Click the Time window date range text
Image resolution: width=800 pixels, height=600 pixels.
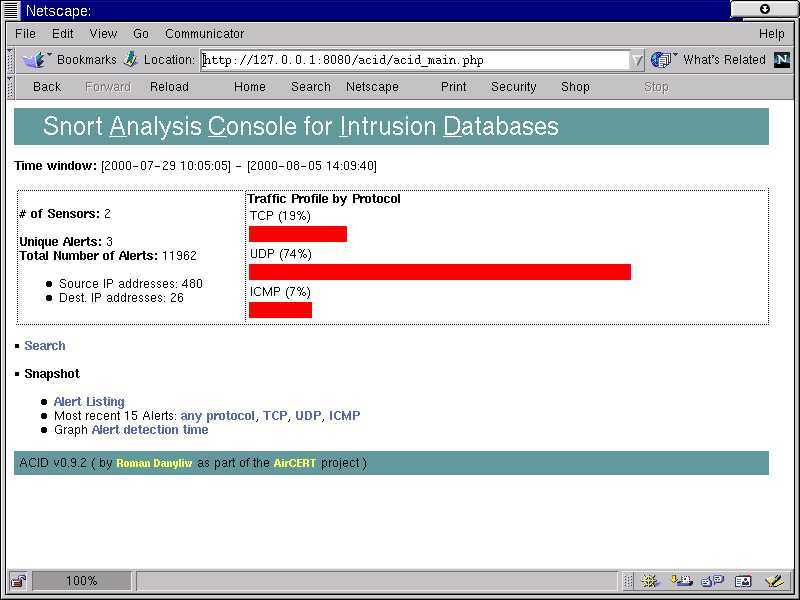click(x=239, y=166)
